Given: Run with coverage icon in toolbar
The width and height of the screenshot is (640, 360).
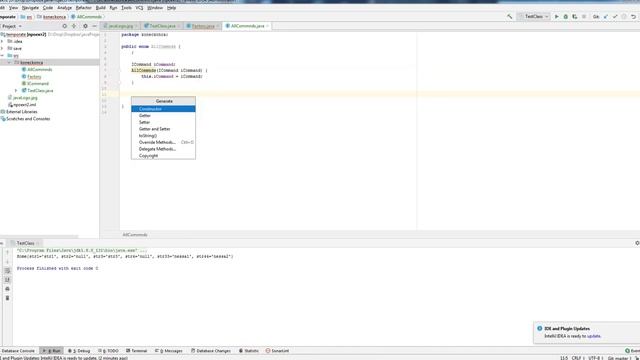Looking at the screenshot, I should pyautogui.click(x=575, y=17).
